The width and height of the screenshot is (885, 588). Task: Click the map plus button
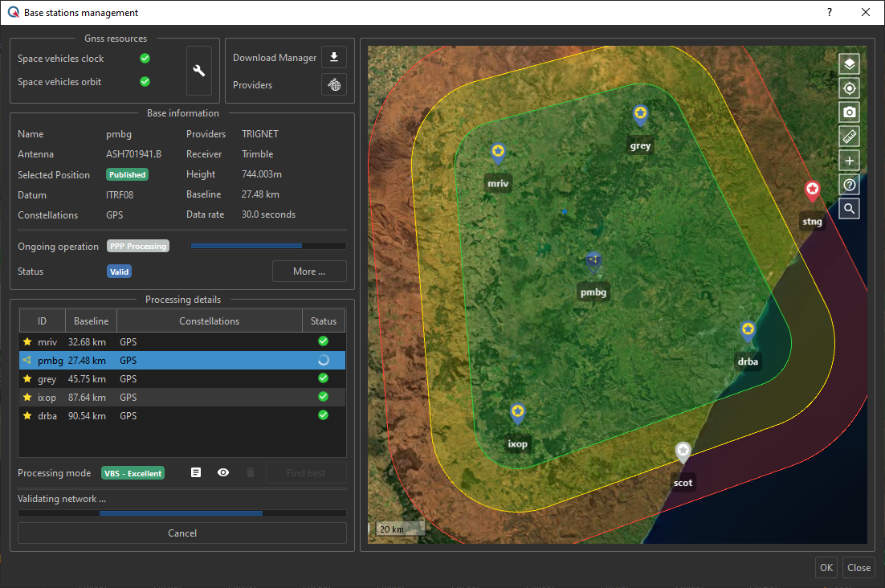tap(849, 161)
